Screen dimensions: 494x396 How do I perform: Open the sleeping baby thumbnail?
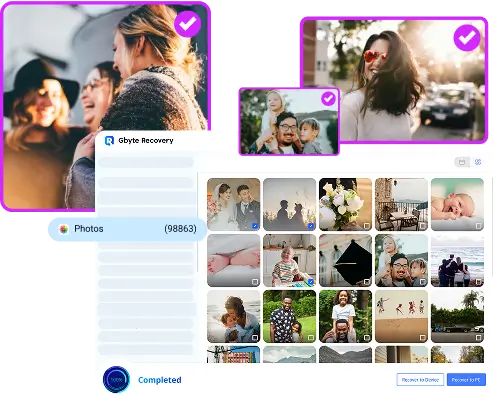click(457, 204)
